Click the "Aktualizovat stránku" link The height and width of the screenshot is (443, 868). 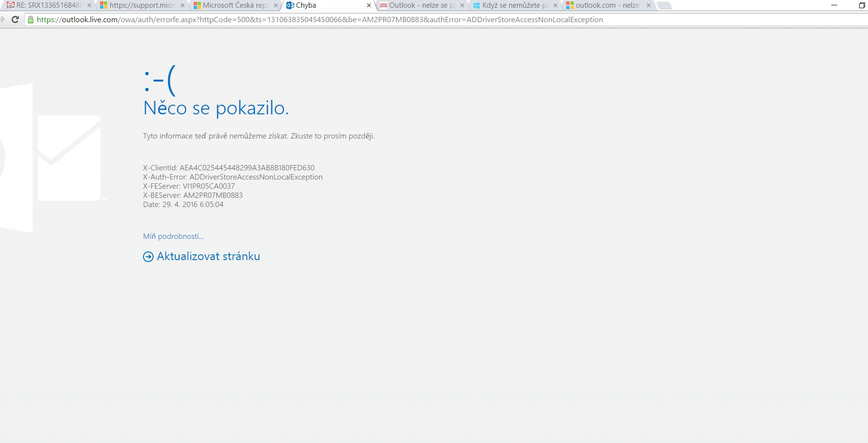[x=201, y=256]
